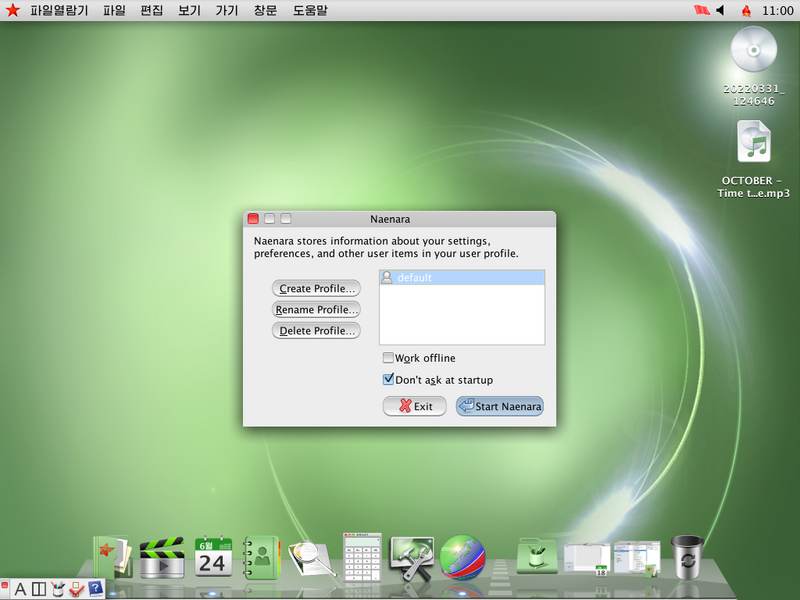
Task: Click the pen cup icon in input toolbar
Action: tap(58, 589)
